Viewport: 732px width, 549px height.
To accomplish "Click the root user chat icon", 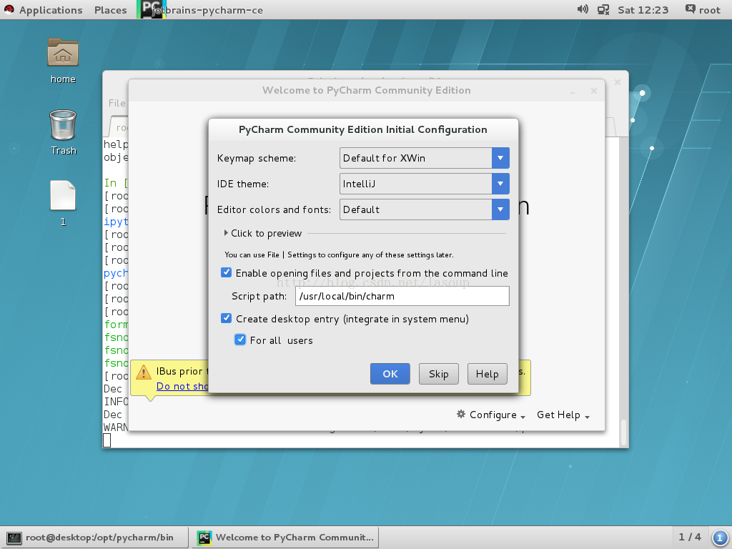I will click(x=690, y=9).
